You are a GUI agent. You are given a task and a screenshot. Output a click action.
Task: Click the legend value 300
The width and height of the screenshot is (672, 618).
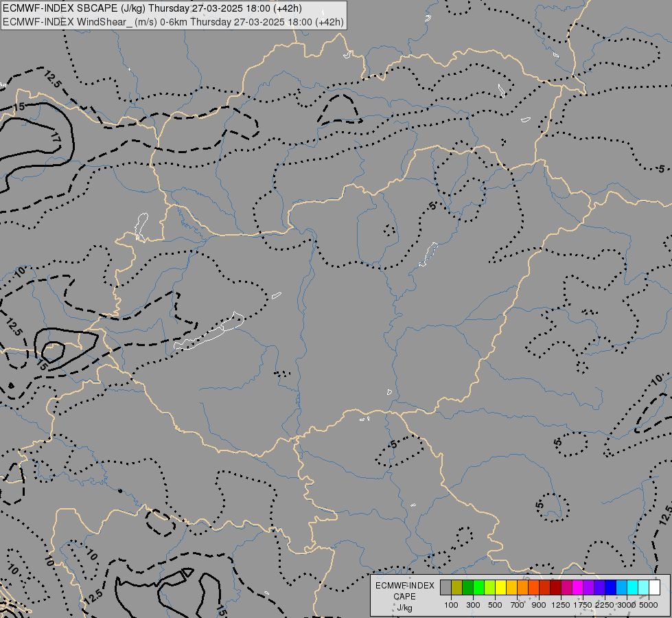[473, 605]
